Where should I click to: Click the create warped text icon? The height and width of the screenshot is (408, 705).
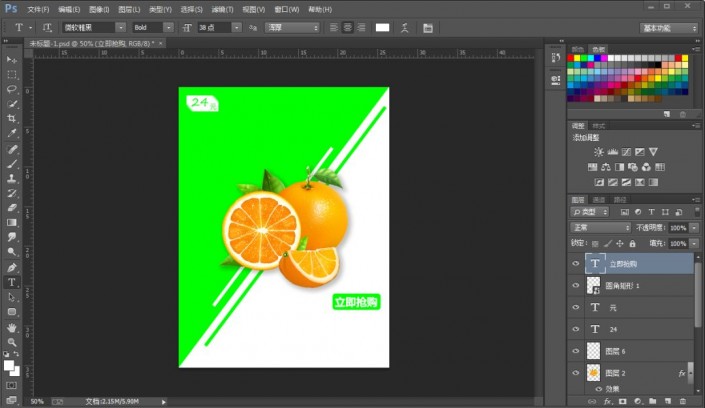pyautogui.click(x=405, y=28)
